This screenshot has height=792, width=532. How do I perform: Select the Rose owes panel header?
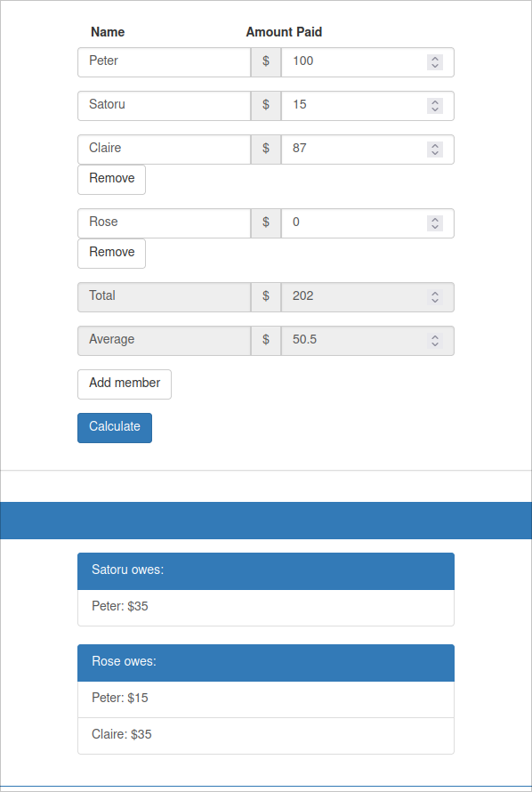pos(266,663)
